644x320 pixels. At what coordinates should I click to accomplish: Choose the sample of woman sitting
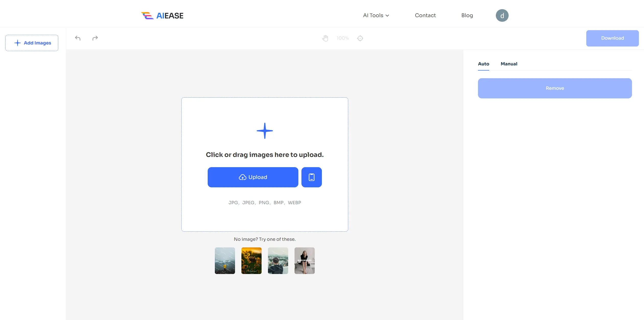click(x=304, y=260)
